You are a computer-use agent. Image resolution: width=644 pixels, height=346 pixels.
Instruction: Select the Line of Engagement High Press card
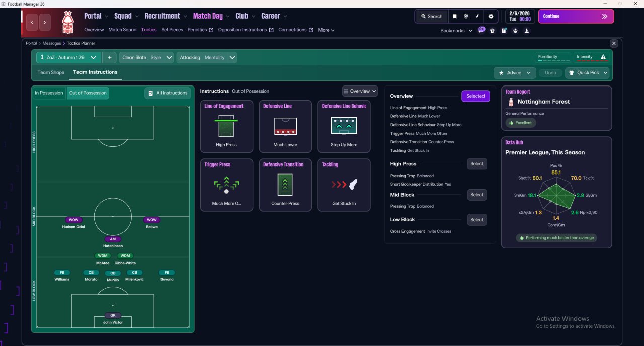226,126
